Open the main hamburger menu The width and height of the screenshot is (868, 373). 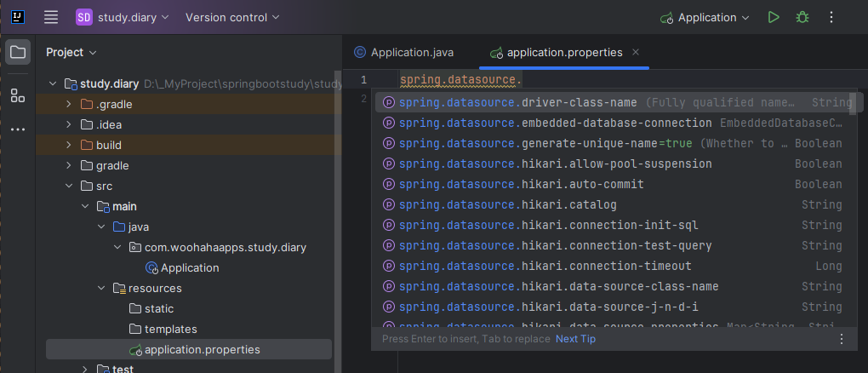tap(51, 17)
